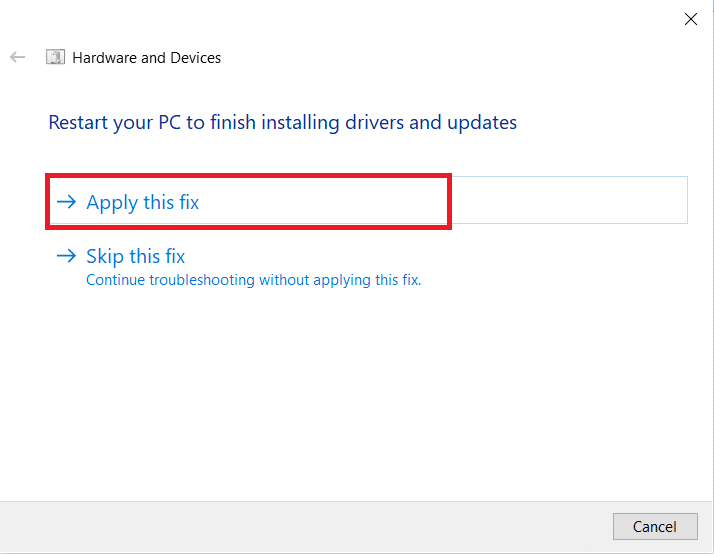Click the Restart your PC heading
The height and width of the screenshot is (554, 714).
pyautogui.click(x=282, y=123)
